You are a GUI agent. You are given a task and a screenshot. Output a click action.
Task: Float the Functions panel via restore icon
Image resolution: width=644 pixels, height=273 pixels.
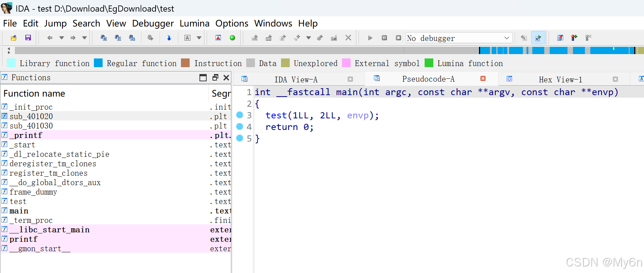[215, 77]
